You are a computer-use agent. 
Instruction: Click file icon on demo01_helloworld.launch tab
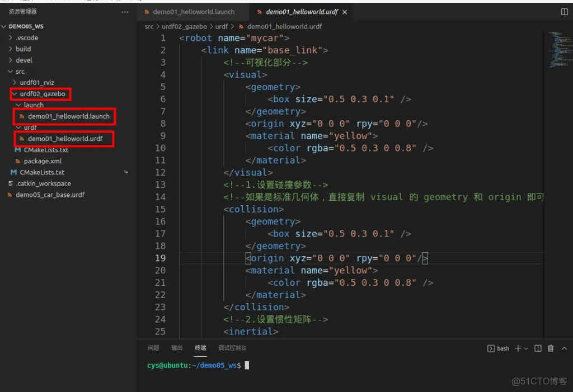(x=147, y=12)
